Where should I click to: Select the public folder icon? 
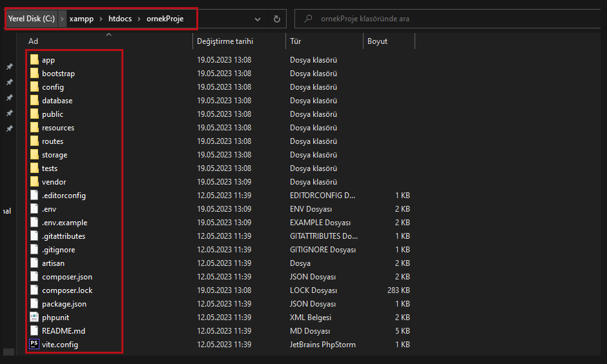point(34,114)
